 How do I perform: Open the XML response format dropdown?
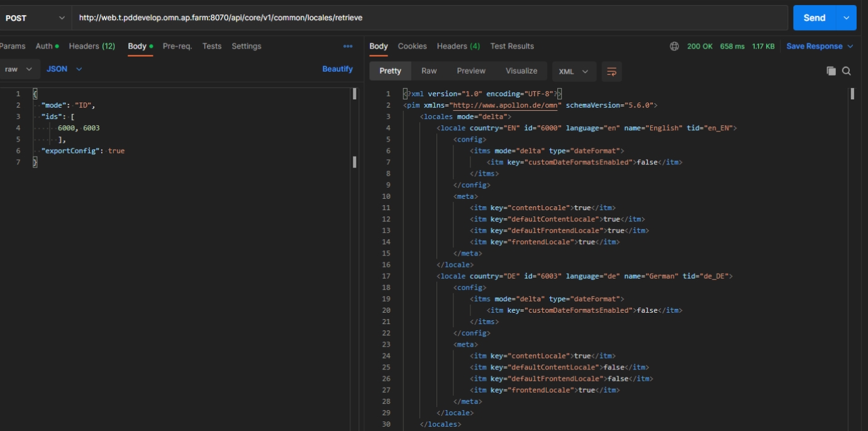coord(573,71)
